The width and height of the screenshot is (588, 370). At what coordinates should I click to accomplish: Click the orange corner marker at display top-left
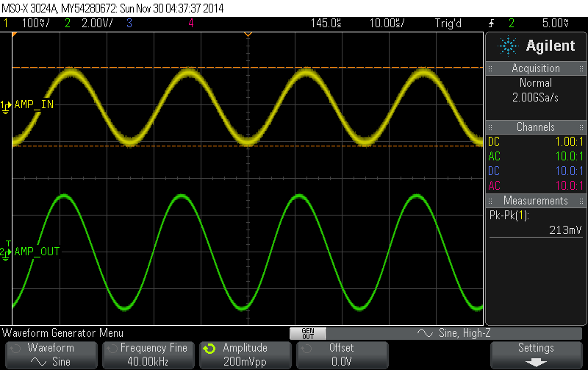14,35
